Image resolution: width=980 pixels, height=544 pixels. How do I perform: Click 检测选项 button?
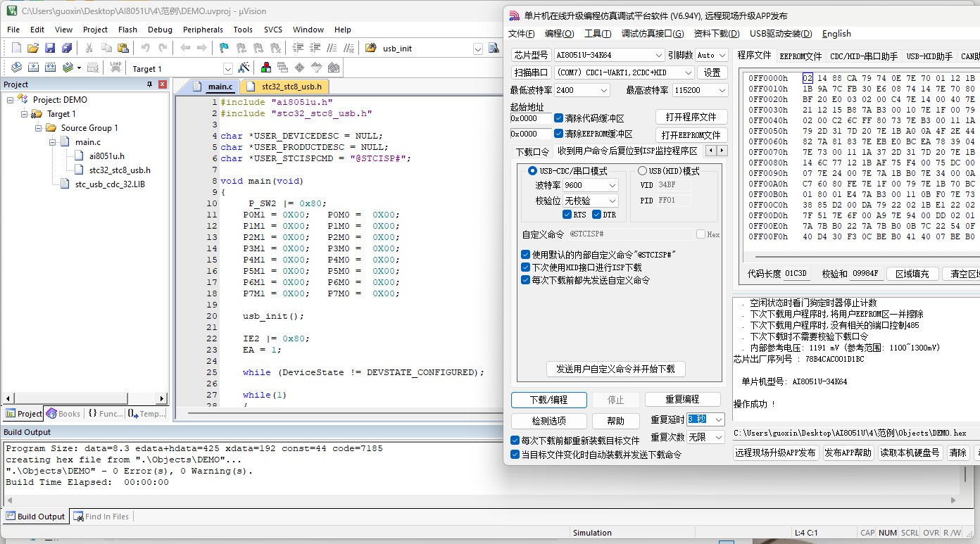(x=549, y=421)
